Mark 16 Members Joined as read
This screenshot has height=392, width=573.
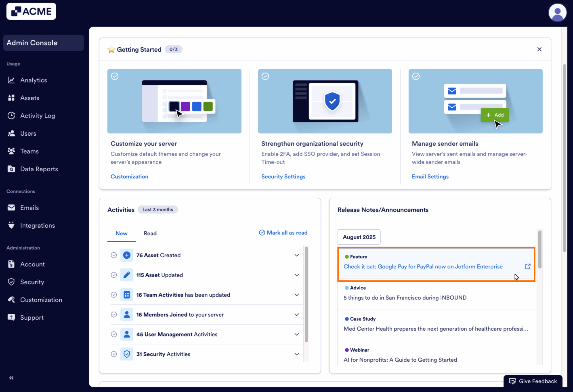pyautogui.click(x=114, y=315)
